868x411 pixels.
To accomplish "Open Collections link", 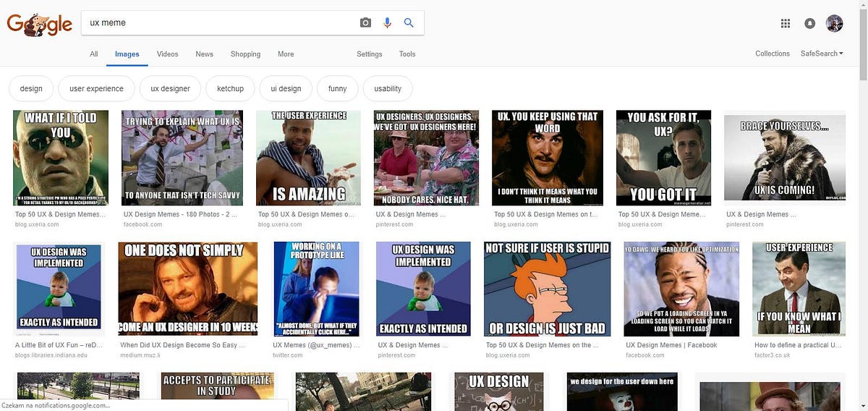I will 773,54.
